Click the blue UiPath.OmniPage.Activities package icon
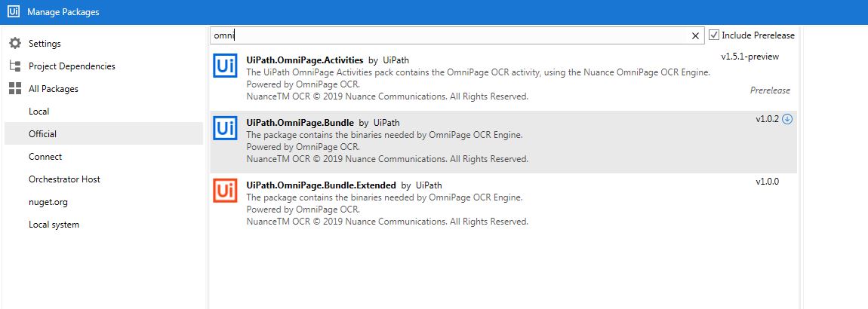Viewport: 868px width, 309px height. click(x=226, y=66)
